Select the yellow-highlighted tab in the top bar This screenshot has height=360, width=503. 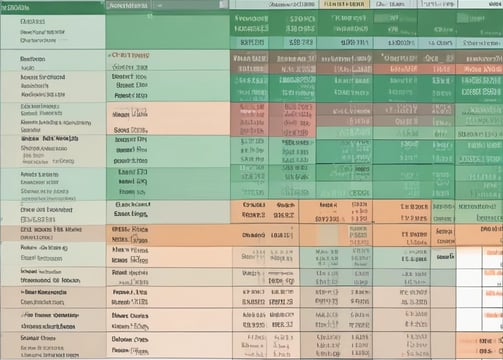(x=344, y=4)
